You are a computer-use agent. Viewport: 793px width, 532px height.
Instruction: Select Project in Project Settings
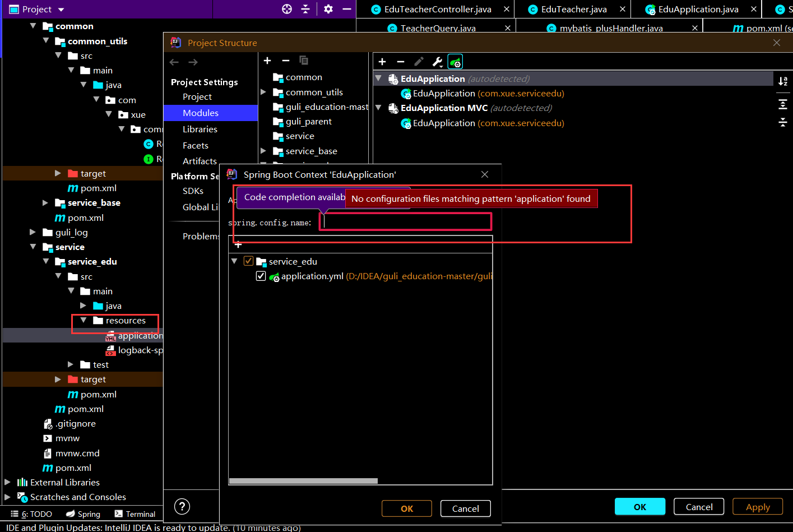(x=197, y=96)
